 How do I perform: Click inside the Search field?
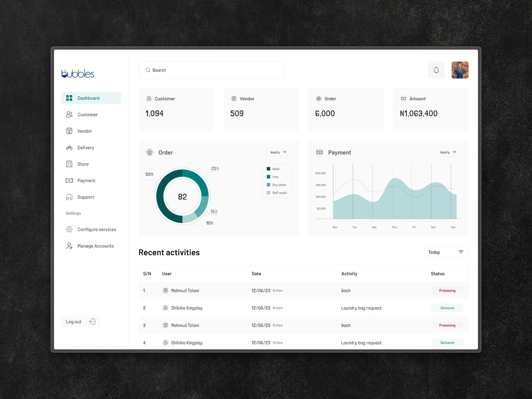[211, 70]
